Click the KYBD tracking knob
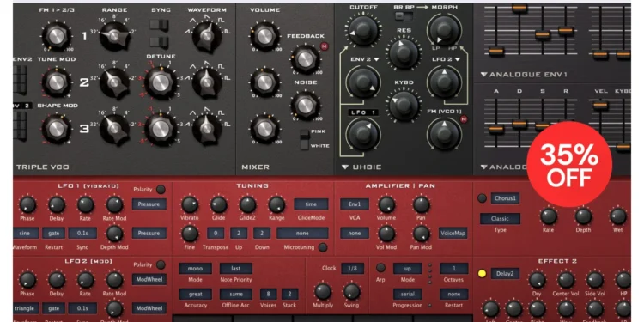644x322 pixels. coord(404,105)
